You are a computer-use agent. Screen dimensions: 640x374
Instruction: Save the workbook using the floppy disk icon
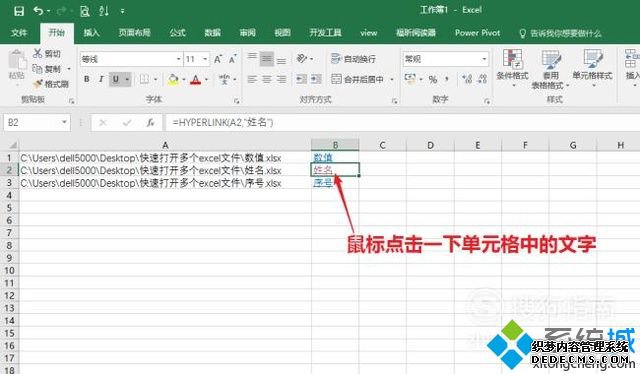(x=19, y=11)
